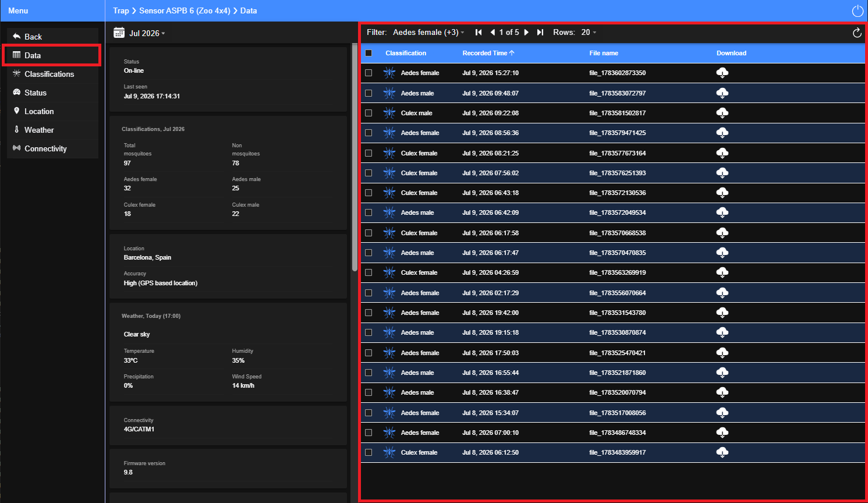Download file_1783525470421
Screen dimensions: 868x503
coord(722,353)
